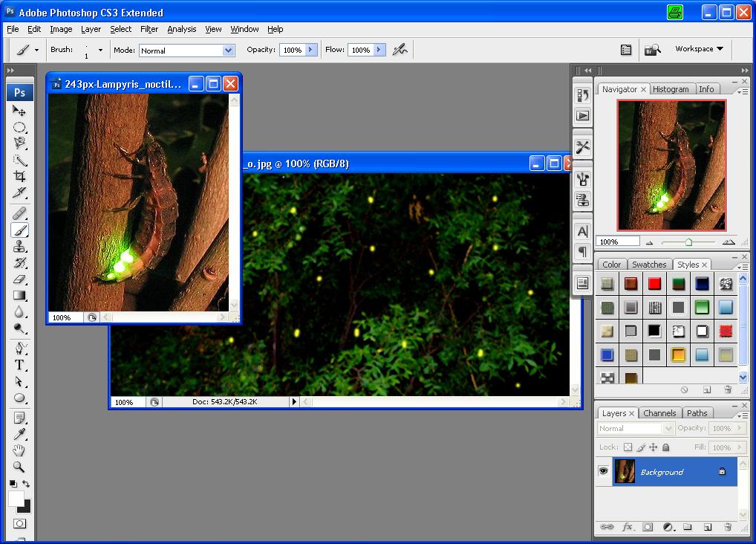Open the Opacity slider arrow in options bar
Image resolution: width=756 pixels, height=544 pixels.
click(x=311, y=50)
